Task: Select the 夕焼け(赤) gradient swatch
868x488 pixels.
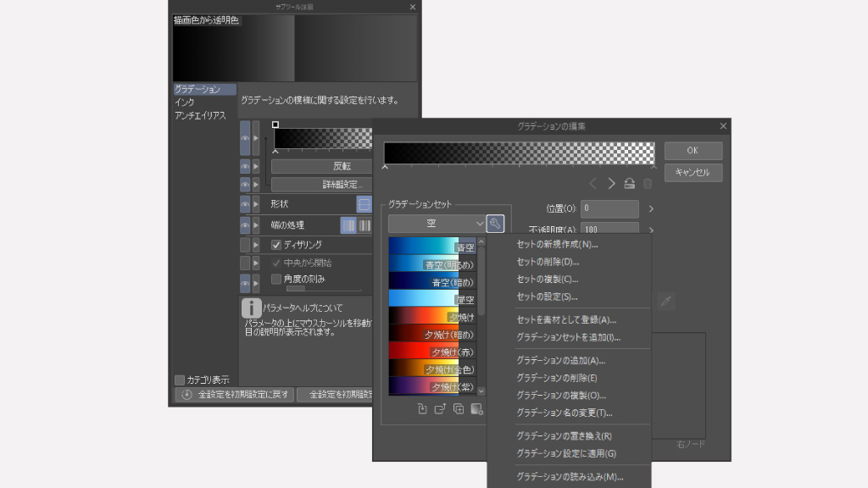Action: [x=432, y=351]
